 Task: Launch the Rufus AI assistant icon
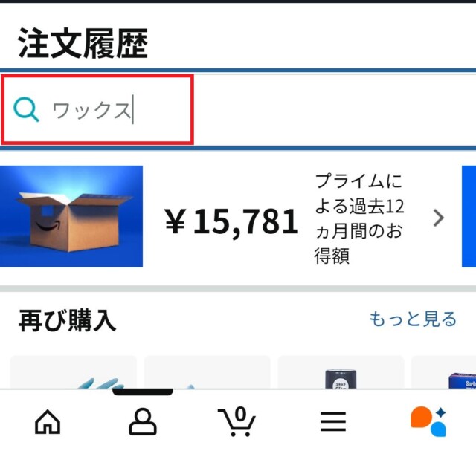tap(428, 421)
